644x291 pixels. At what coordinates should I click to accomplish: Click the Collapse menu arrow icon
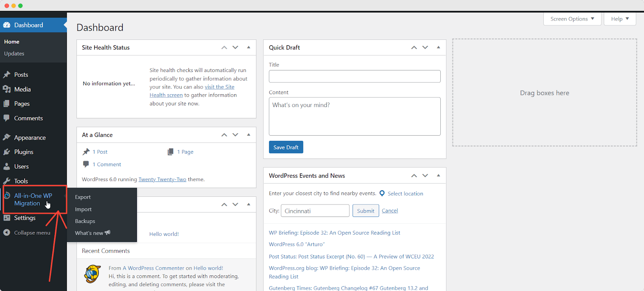pyautogui.click(x=6, y=232)
